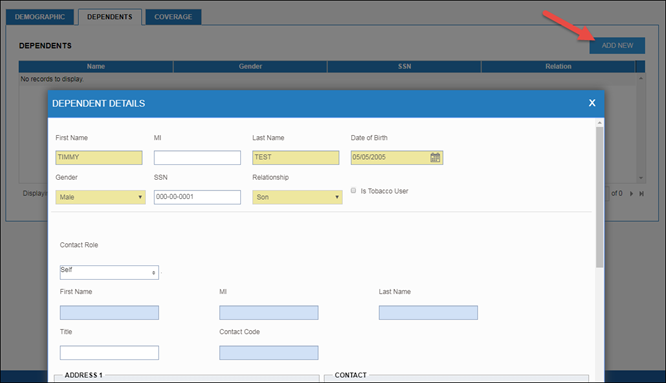Switch to the Coverage tab
666x383 pixels.
173,17
